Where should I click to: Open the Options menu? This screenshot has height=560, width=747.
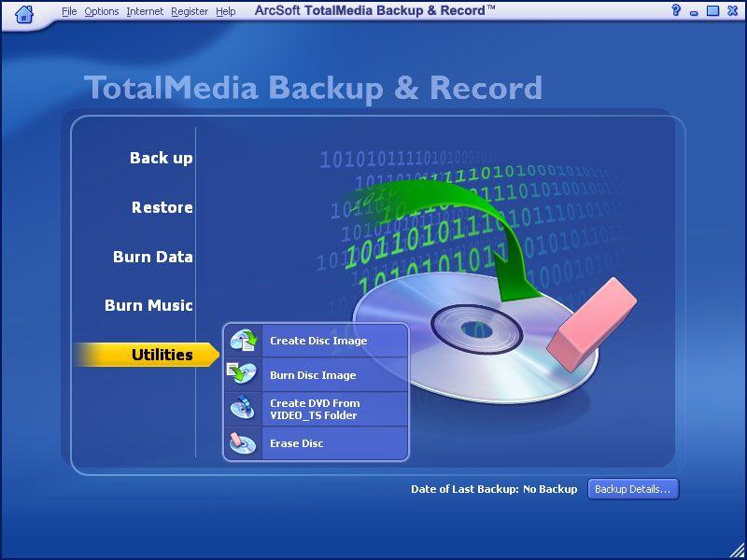tap(102, 11)
